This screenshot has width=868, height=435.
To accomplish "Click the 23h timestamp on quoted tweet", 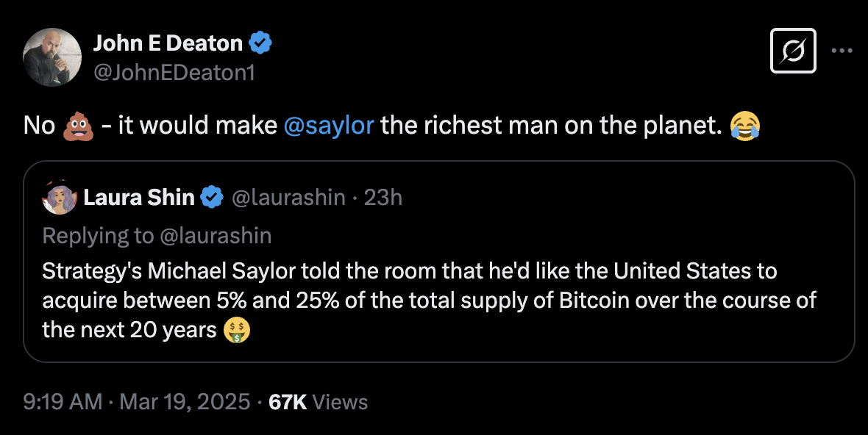I will 383,197.
